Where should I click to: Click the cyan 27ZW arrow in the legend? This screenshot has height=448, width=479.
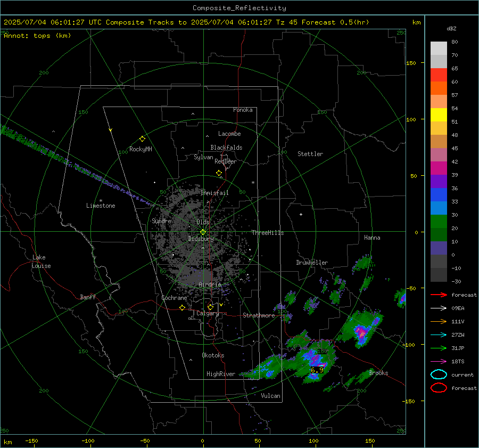pyautogui.click(x=439, y=335)
